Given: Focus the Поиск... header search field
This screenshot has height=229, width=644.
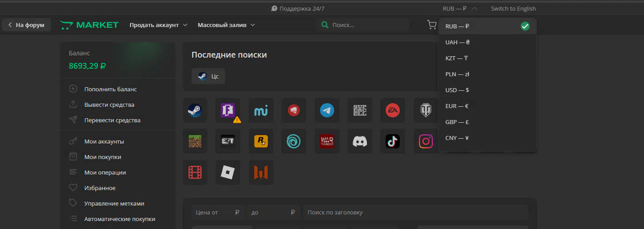Looking at the screenshot, I should (363, 25).
